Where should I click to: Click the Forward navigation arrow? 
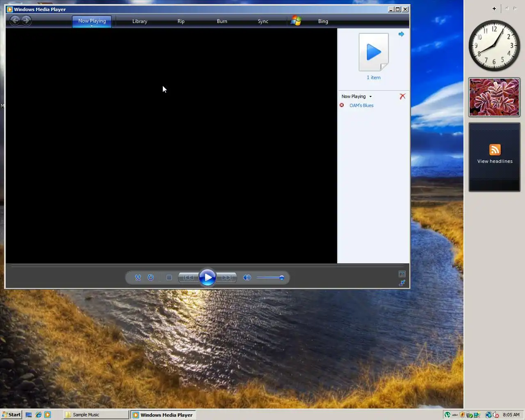pyautogui.click(x=26, y=21)
